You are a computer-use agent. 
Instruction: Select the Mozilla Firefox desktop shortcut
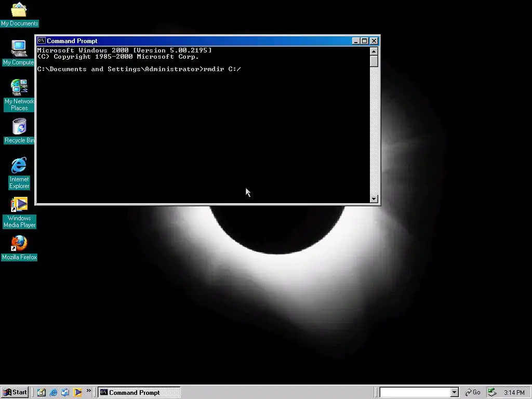point(19,248)
